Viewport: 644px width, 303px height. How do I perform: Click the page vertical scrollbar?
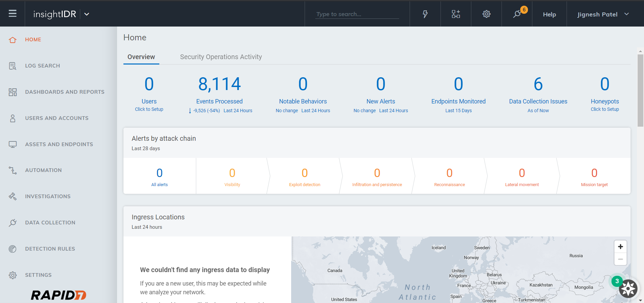(x=640, y=91)
